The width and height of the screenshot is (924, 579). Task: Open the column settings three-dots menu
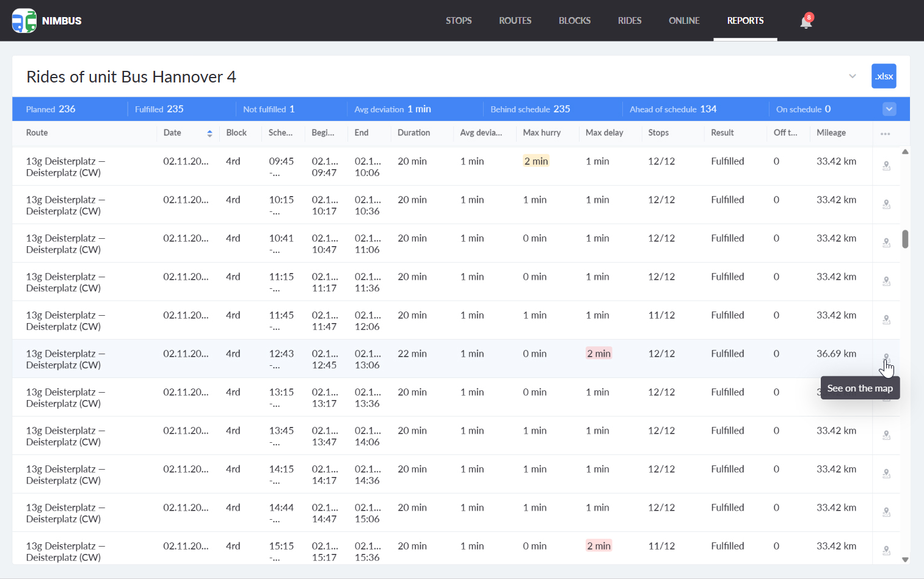[x=885, y=133]
